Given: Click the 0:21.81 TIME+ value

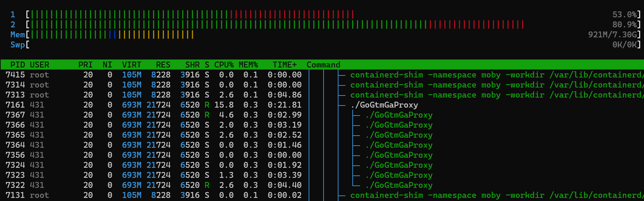Looking at the screenshot, I should click(x=285, y=105).
